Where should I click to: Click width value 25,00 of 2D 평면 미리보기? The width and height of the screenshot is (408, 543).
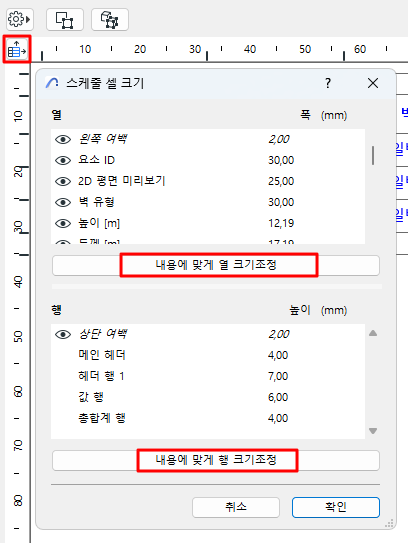tap(281, 181)
